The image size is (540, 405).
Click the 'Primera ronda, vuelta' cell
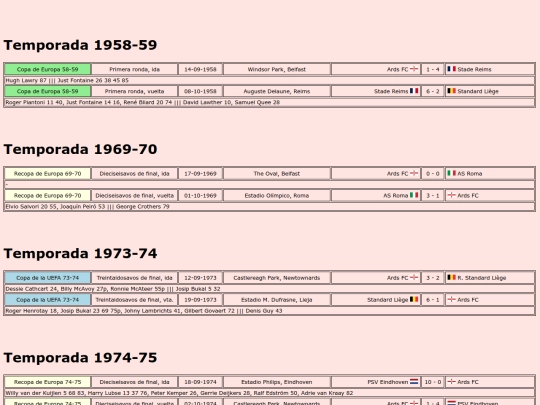[x=134, y=91]
